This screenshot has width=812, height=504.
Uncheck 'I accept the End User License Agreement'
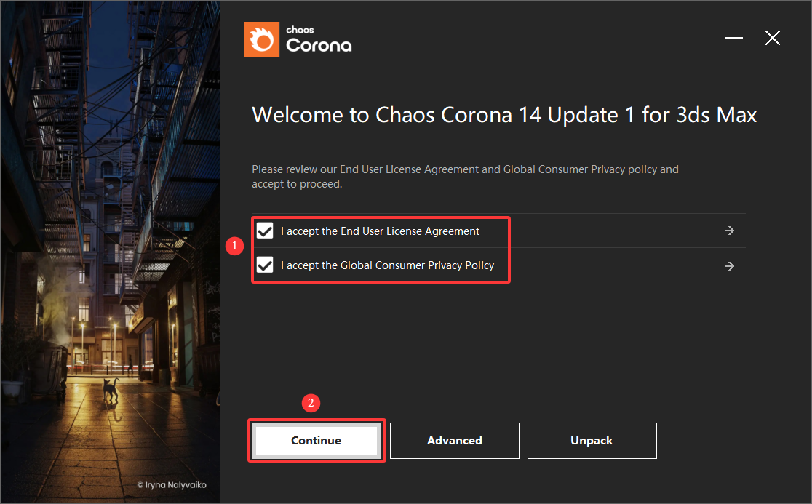pyautogui.click(x=264, y=231)
